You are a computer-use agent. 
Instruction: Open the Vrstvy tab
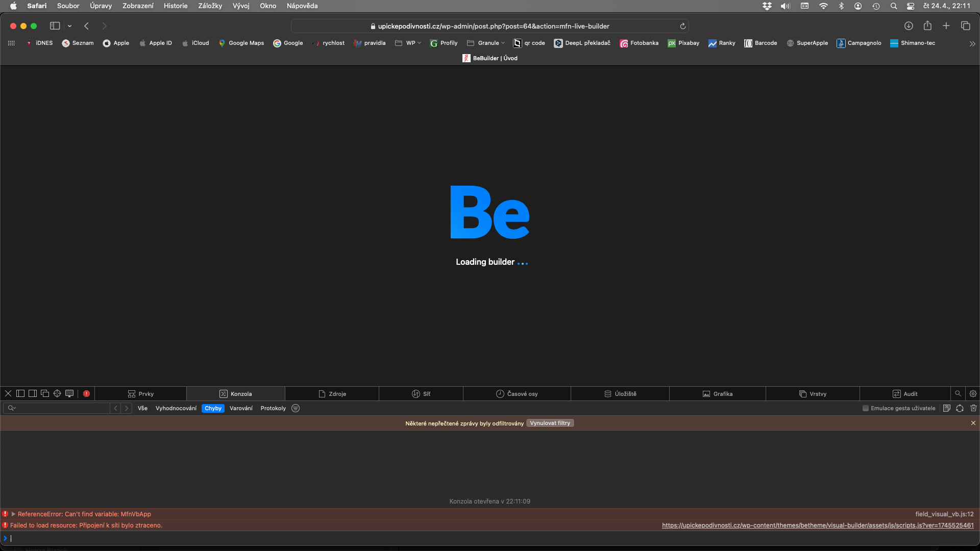[x=813, y=394]
